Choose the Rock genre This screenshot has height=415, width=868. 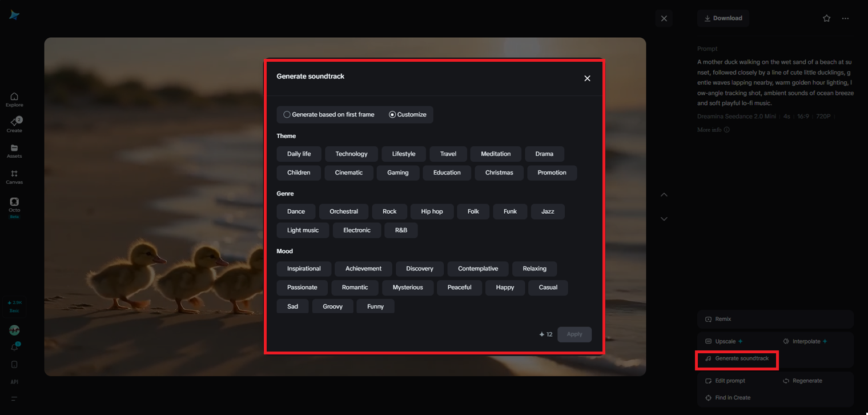(389, 212)
